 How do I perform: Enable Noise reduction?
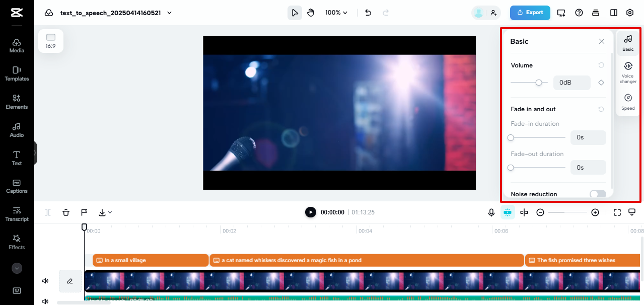point(598,194)
